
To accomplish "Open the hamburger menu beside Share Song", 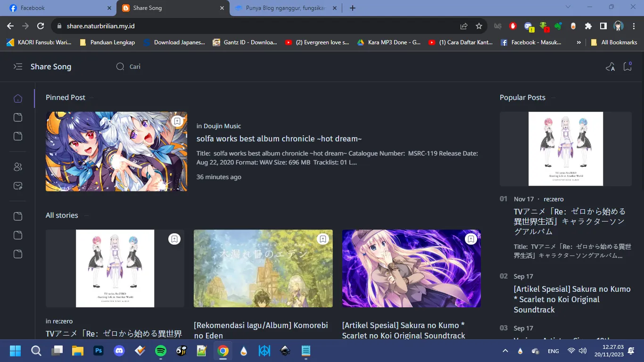I will [18, 66].
